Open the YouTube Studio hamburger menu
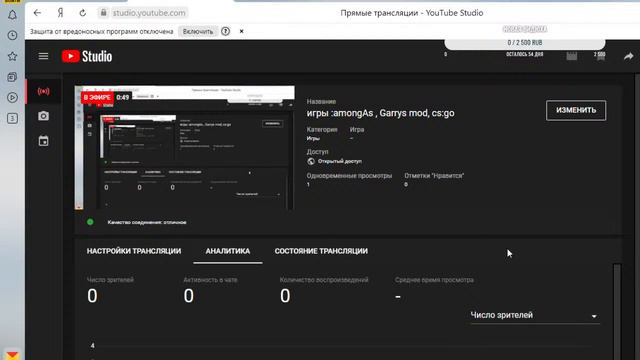The image size is (640, 360). 43,56
